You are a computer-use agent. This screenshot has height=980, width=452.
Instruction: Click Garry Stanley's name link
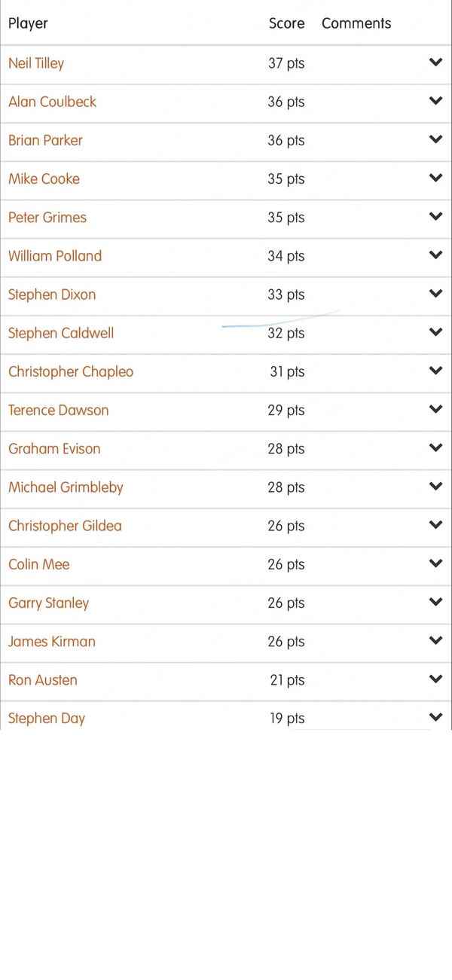pyautogui.click(x=48, y=603)
